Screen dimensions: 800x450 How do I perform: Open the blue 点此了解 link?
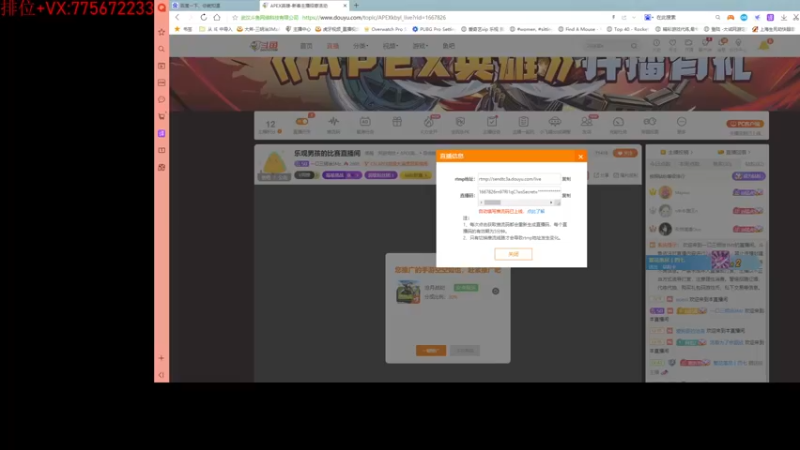(x=536, y=211)
